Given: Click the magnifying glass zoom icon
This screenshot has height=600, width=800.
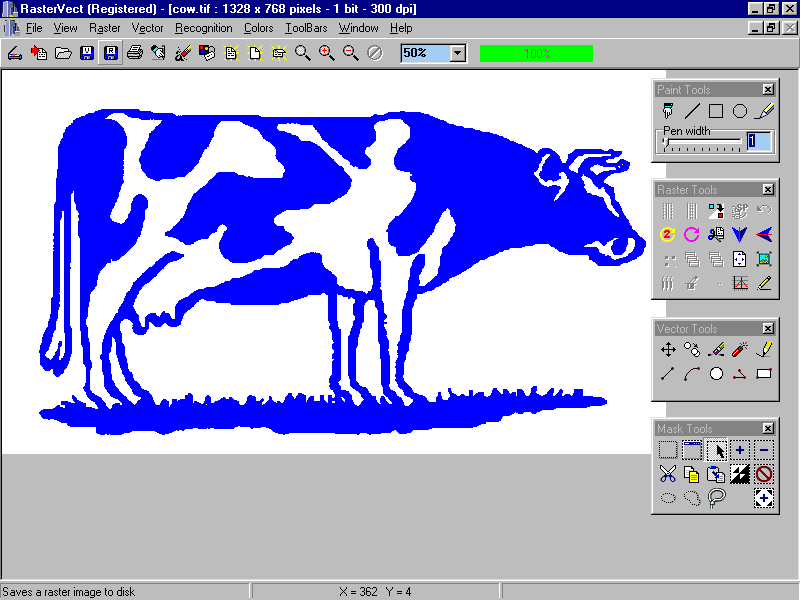Looking at the screenshot, I should click(303, 53).
